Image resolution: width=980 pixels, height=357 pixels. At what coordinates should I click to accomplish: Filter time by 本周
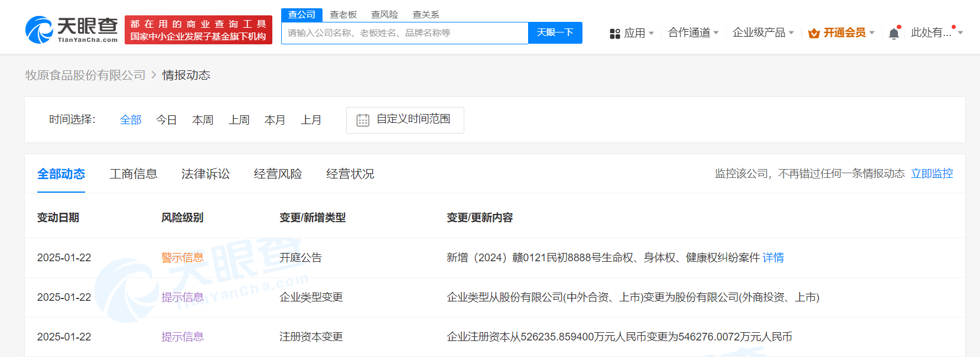click(203, 120)
